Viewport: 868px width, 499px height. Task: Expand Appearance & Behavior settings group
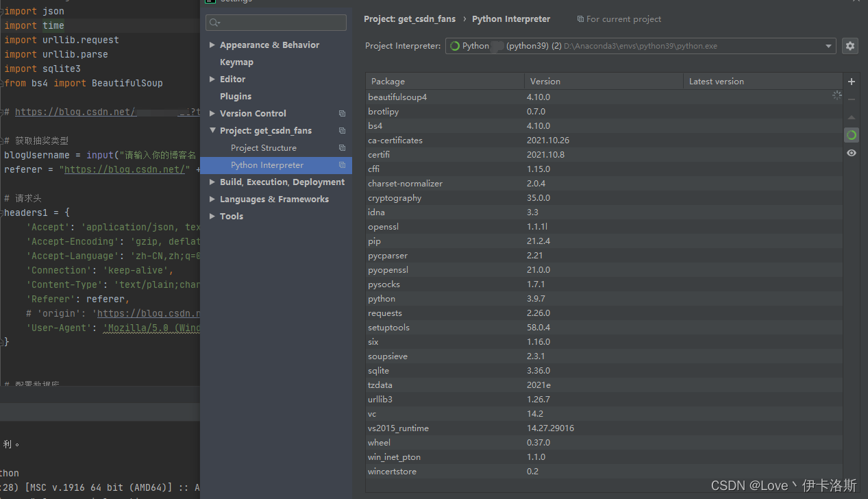click(212, 45)
